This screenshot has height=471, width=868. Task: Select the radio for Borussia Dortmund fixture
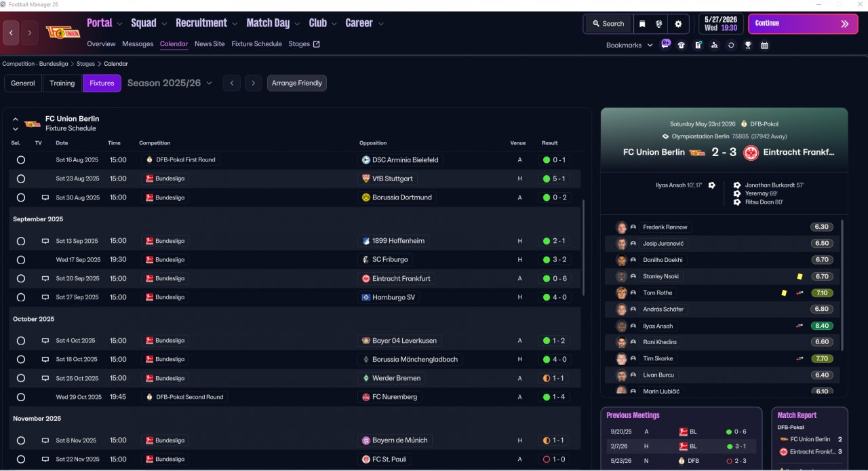21,197
